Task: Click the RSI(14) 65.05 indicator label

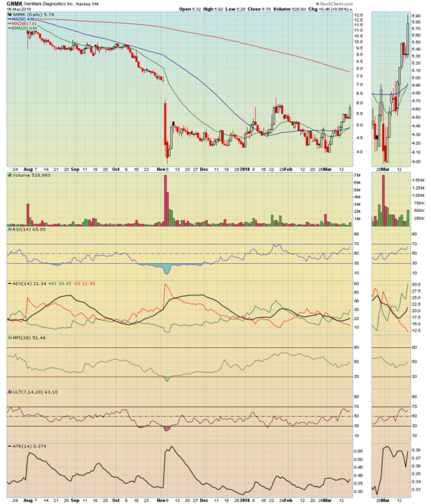Action: (29, 230)
